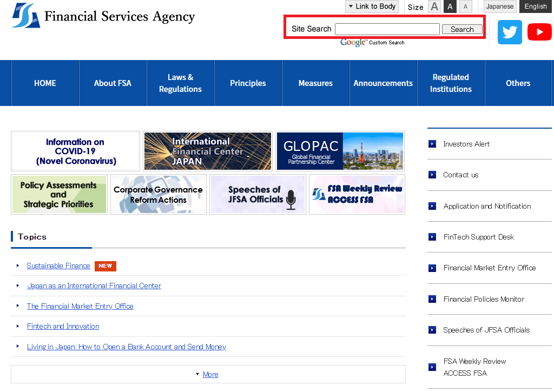Open FSA Weekly Review ACCESS FSA banner
The width and height of the screenshot is (554, 392).
pos(357,195)
